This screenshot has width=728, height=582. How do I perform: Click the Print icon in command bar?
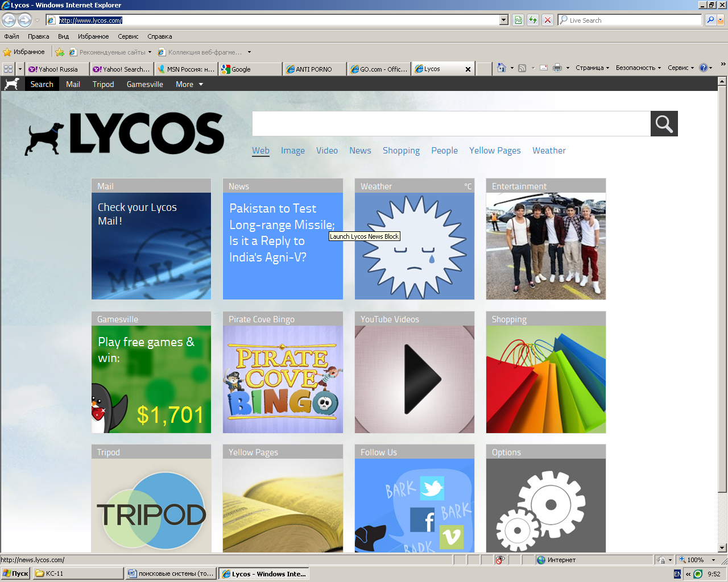click(557, 68)
